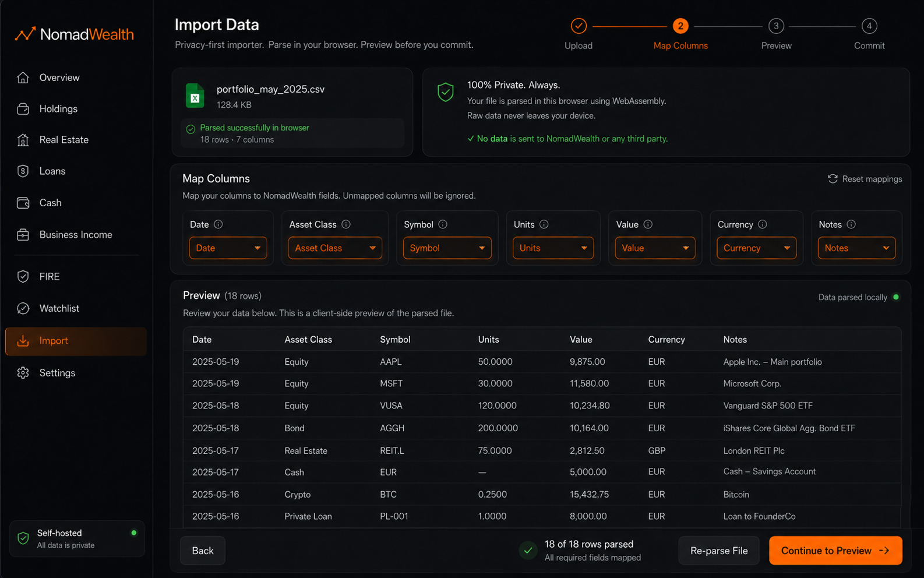This screenshot has height=578, width=924.
Task: Open the Units mapping dropdown
Action: 553,248
